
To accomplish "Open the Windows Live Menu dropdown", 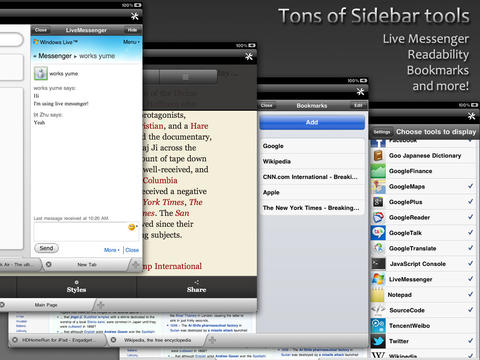I will coord(131,42).
